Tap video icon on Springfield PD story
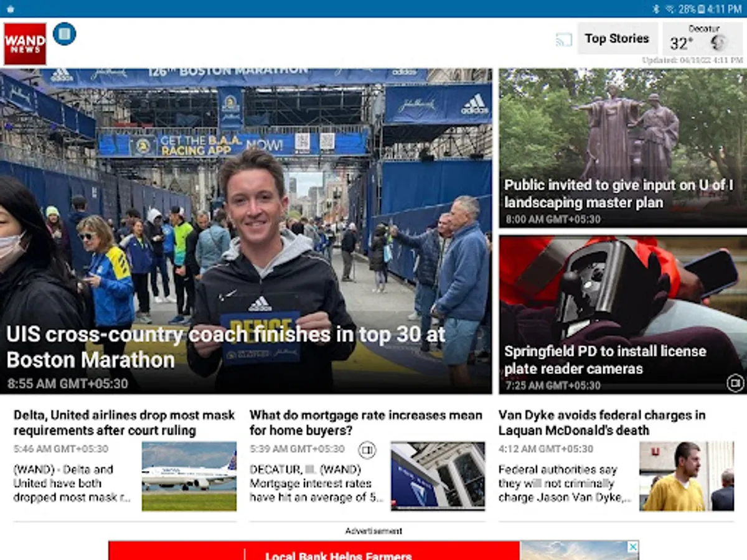747x560 pixels. click(x=735, y=382)
